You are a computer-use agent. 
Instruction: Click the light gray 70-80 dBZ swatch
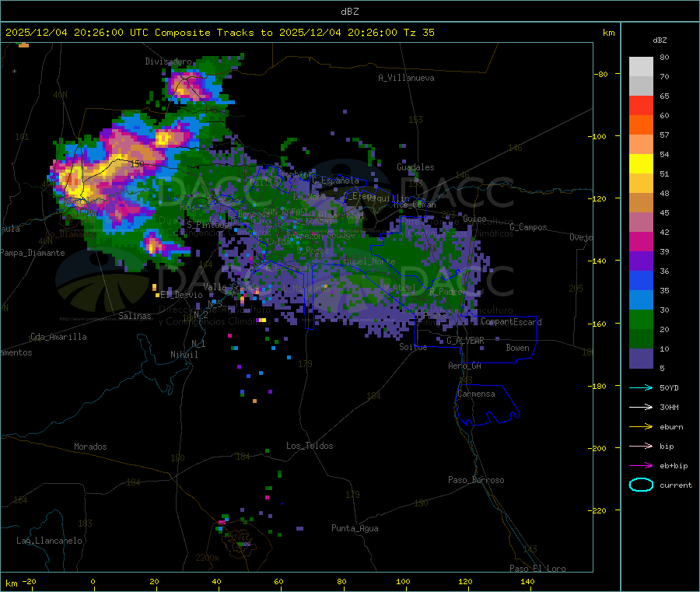click(641, 67)
